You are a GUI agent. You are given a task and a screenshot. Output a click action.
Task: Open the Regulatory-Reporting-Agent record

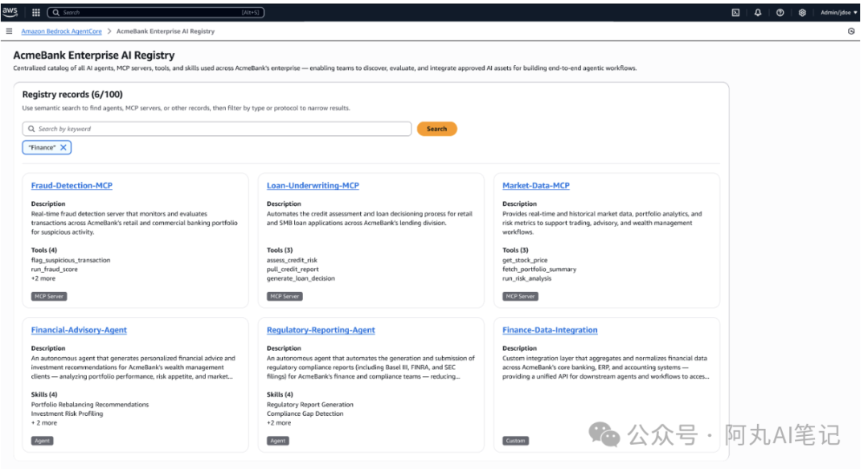click(x=321, y=330)
